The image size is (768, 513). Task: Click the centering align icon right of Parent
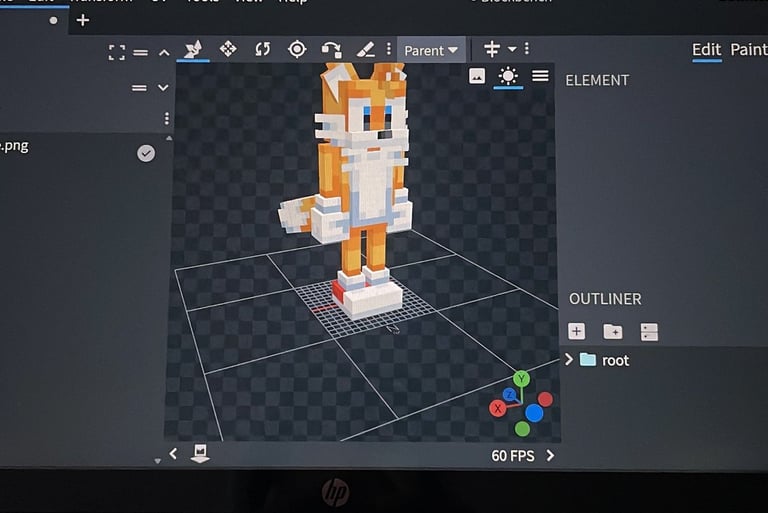[492, 49]
